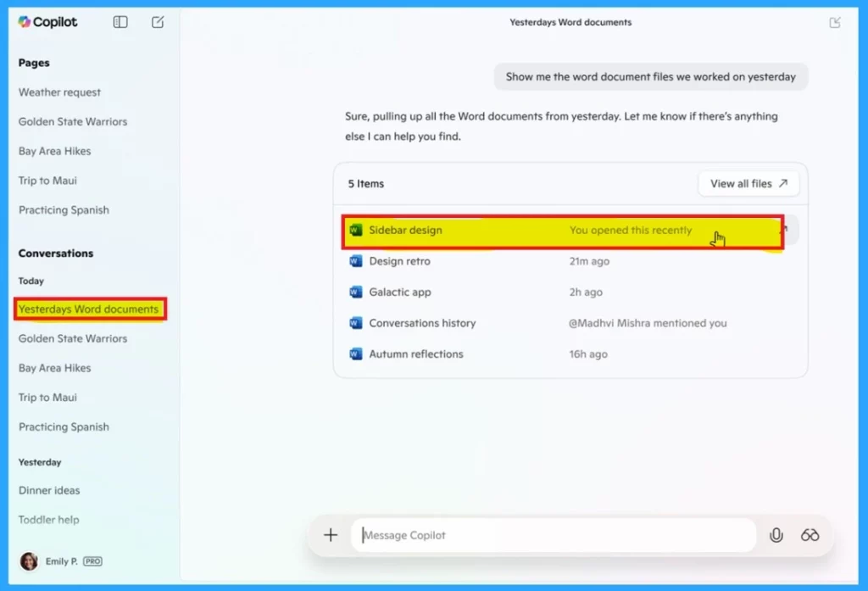Click the '16h ago' timestamp
868x591 pixels.
click(588, 354)
